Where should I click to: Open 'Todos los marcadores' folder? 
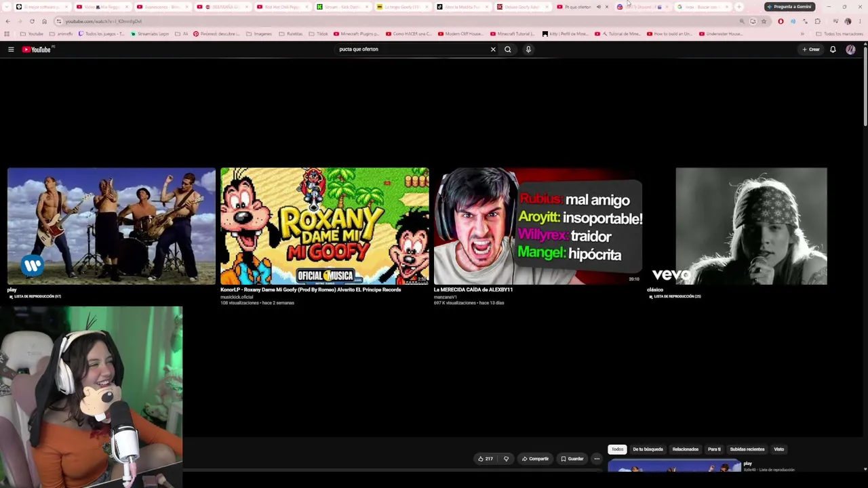pos(840,34)
